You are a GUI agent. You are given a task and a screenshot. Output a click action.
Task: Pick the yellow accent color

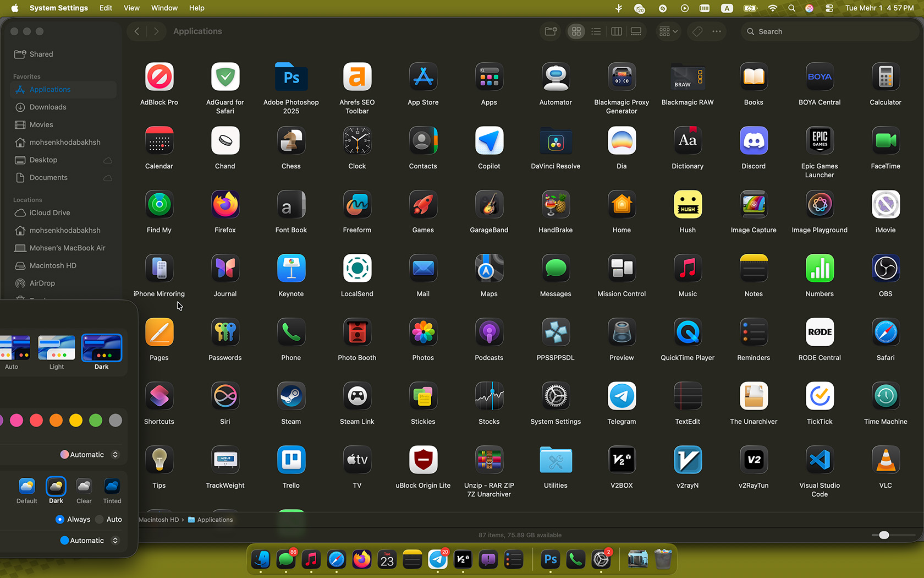tap(76, 421)
